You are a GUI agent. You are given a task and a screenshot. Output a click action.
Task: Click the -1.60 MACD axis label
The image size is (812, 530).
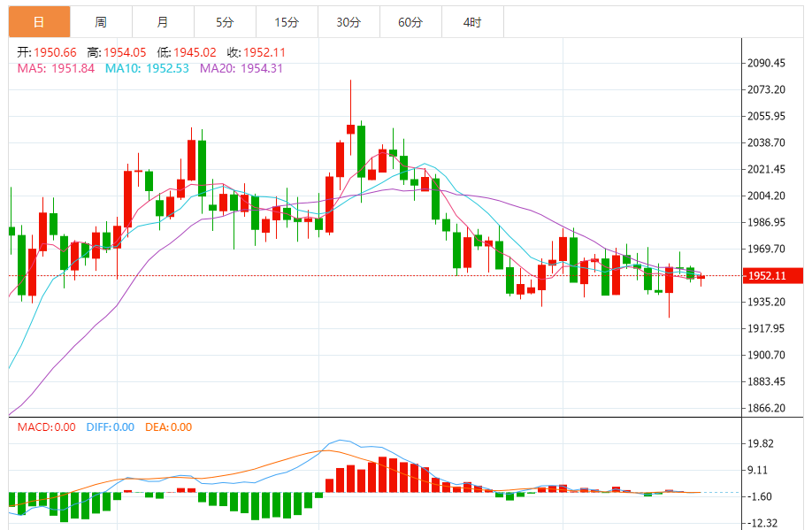pos(759,497)
